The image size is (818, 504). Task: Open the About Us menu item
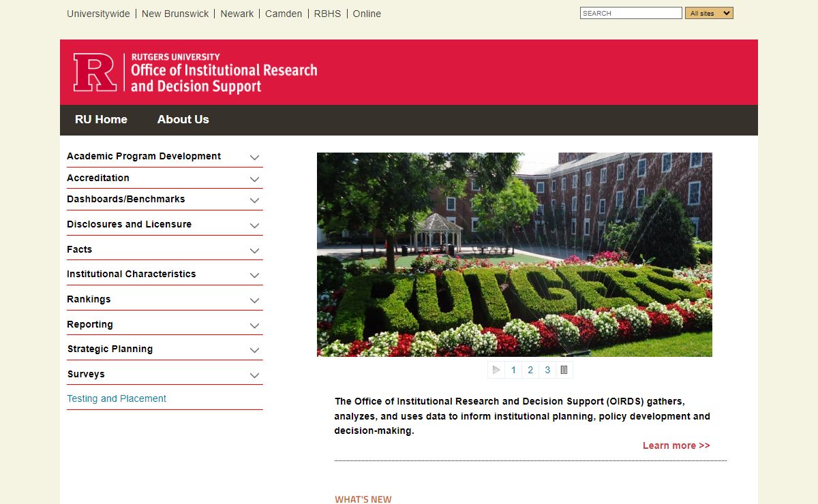click(183, 119)
